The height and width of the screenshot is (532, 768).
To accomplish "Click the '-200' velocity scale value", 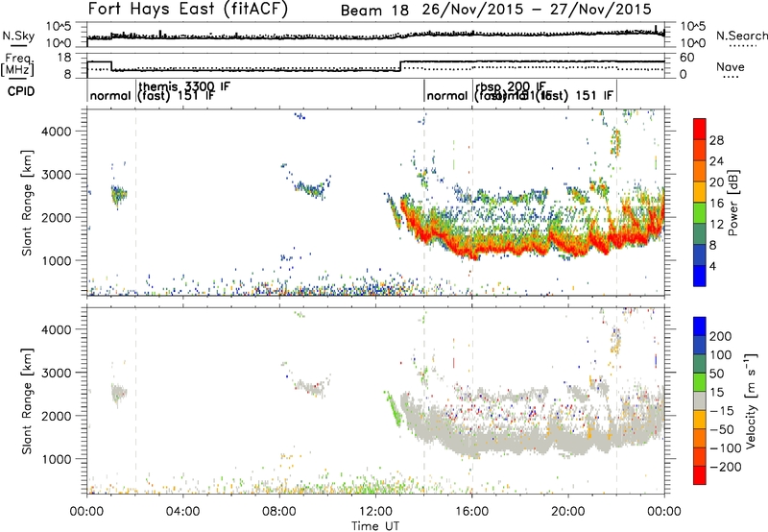I will (x=726, y=467).
